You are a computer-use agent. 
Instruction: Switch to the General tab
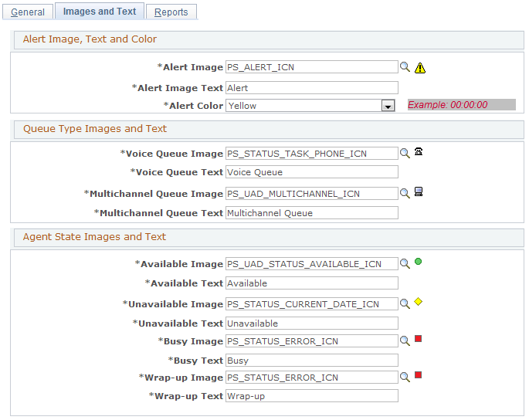(x=28, y=12)
